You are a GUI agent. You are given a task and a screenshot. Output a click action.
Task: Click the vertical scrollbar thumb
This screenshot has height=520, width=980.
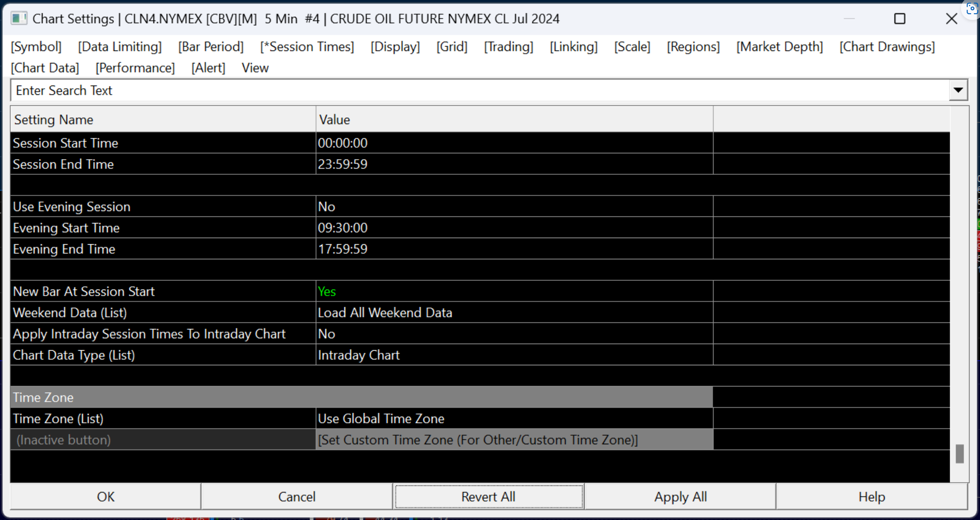pos(960,454)
